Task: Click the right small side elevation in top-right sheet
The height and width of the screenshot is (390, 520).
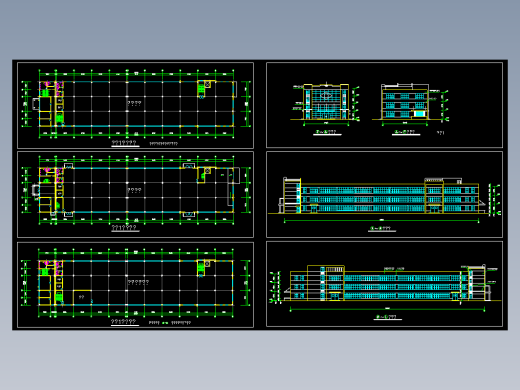Action: pyautogui.click(x=410, y=104)
